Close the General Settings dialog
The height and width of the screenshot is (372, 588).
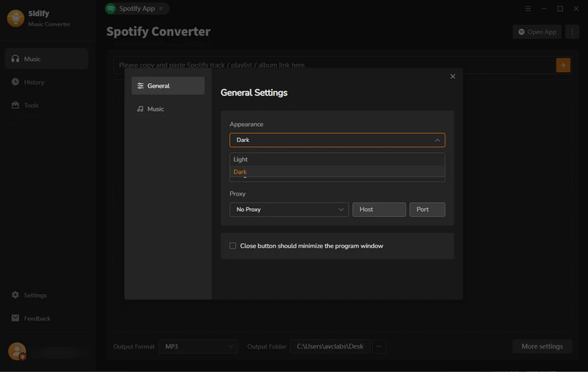[453, 76]
